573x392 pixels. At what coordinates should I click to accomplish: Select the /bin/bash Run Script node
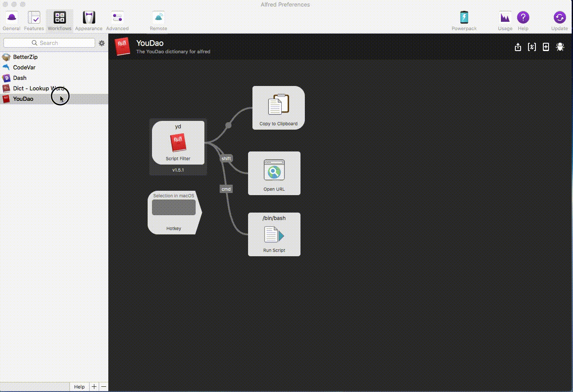tap(274, 234)
